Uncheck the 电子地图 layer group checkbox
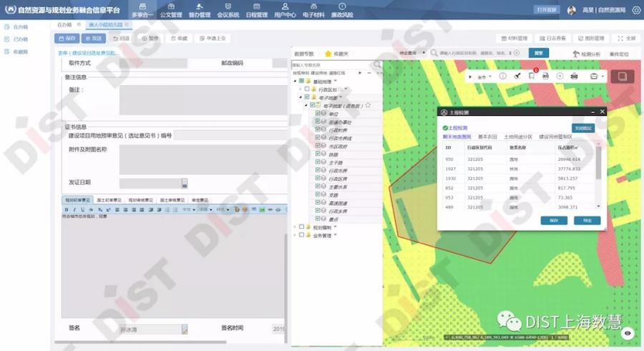 (307, 97)
